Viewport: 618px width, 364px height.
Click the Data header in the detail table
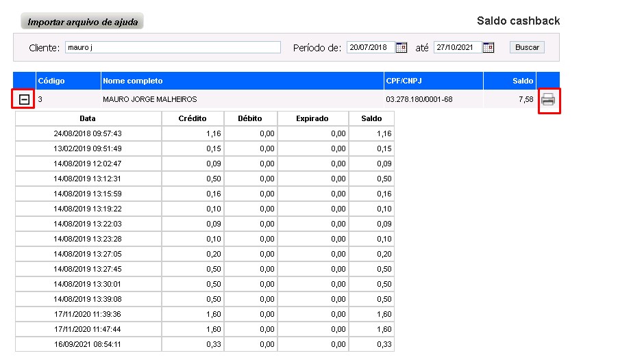point(88,118)
